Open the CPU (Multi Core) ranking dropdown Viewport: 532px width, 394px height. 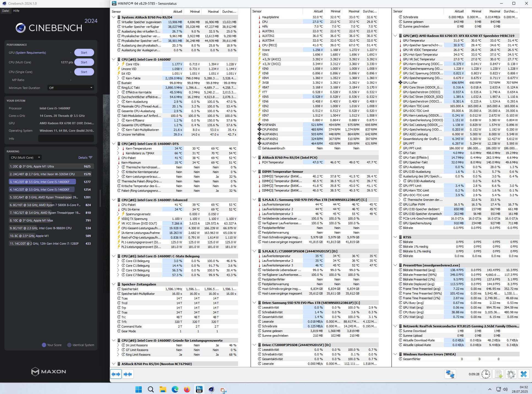pos(25,158)
